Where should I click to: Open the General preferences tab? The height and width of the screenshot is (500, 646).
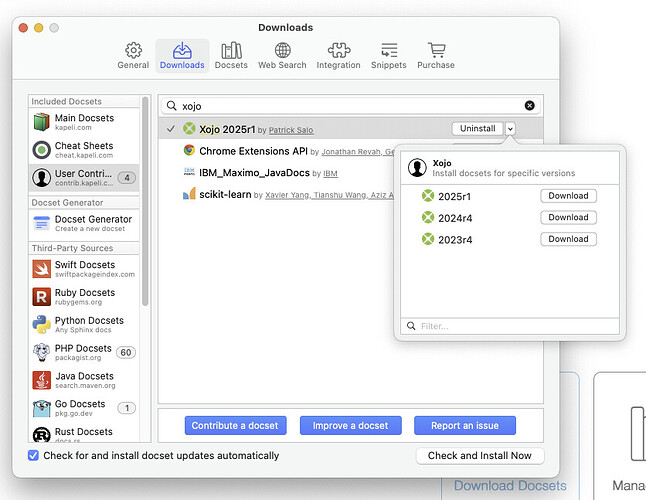point(133,56)
